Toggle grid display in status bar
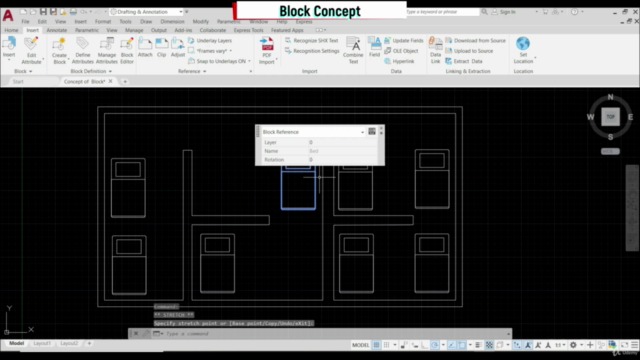Viewport: 640px width, 360px height. click(376, 345)
